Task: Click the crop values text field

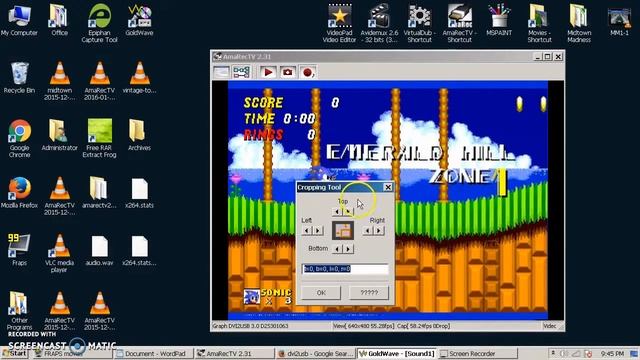Action: click(345, 269)
